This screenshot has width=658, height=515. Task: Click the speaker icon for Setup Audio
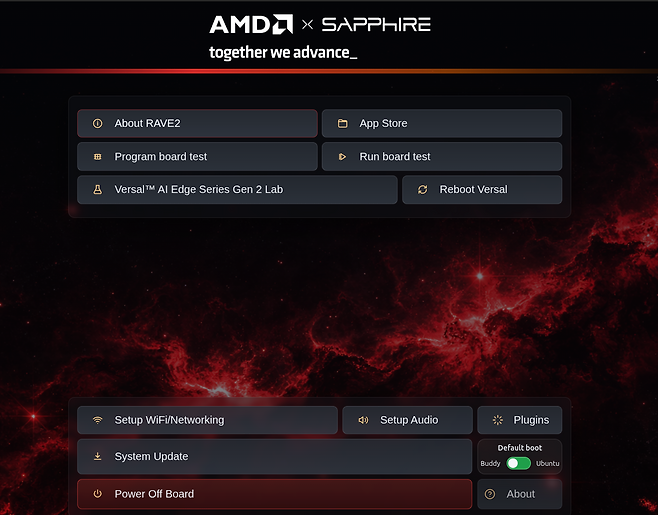tap(363, 420)
